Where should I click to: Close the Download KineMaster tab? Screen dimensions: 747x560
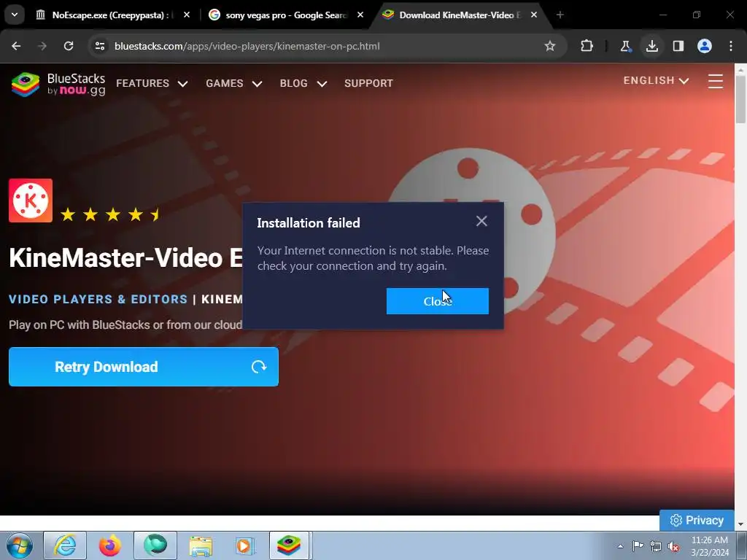[x=534, y=15]
